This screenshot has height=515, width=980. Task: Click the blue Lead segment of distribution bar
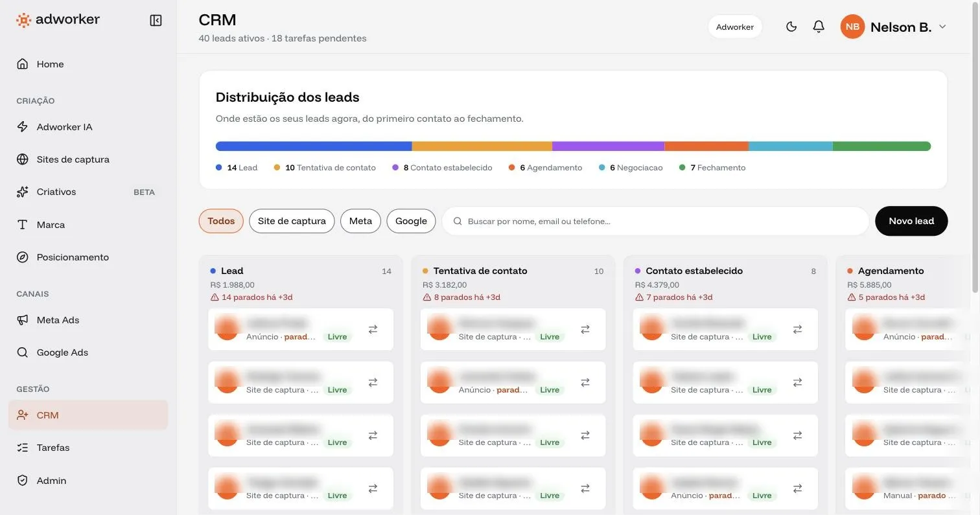[314, 146]
